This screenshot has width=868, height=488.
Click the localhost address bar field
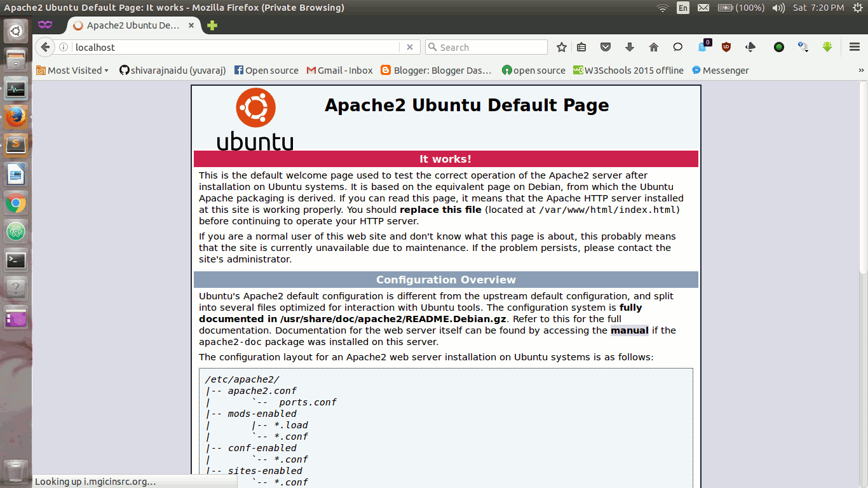click(235, 47)
